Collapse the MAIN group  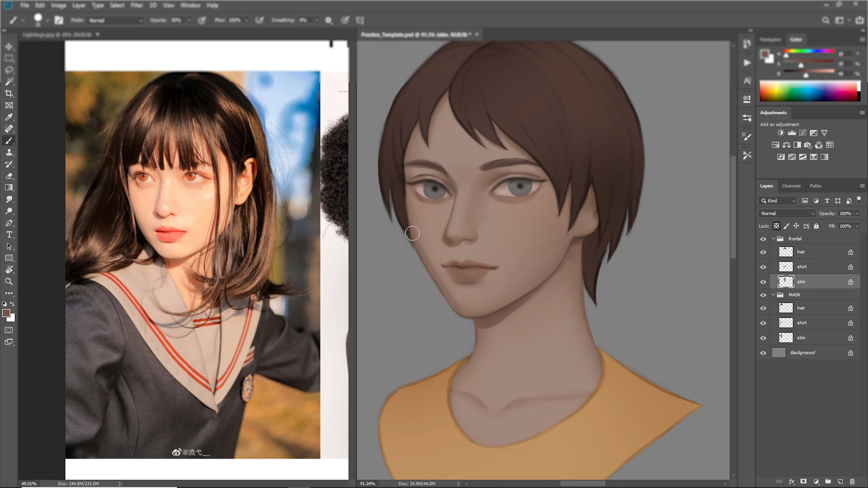pyautogui.click(x=773, y=295)
